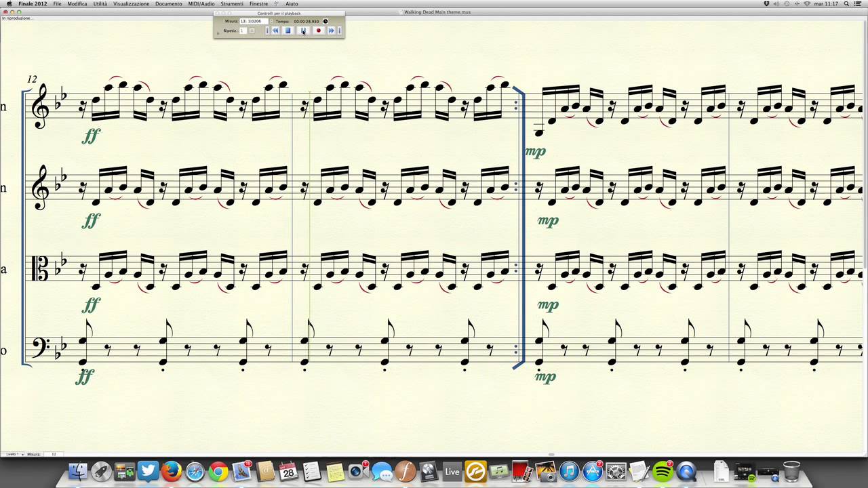Open Ableton Live in the Dock
Image resolution: width=868 pixels, height=488 pixels.
point(452,472)
